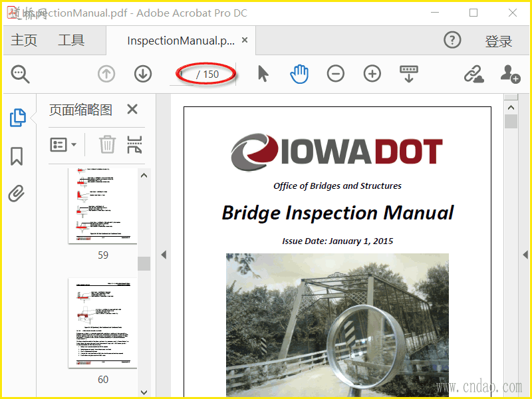Toggle the page thumbnails panel icon
The width and height of the screenshot is (532, 399).
coord(17,118)
